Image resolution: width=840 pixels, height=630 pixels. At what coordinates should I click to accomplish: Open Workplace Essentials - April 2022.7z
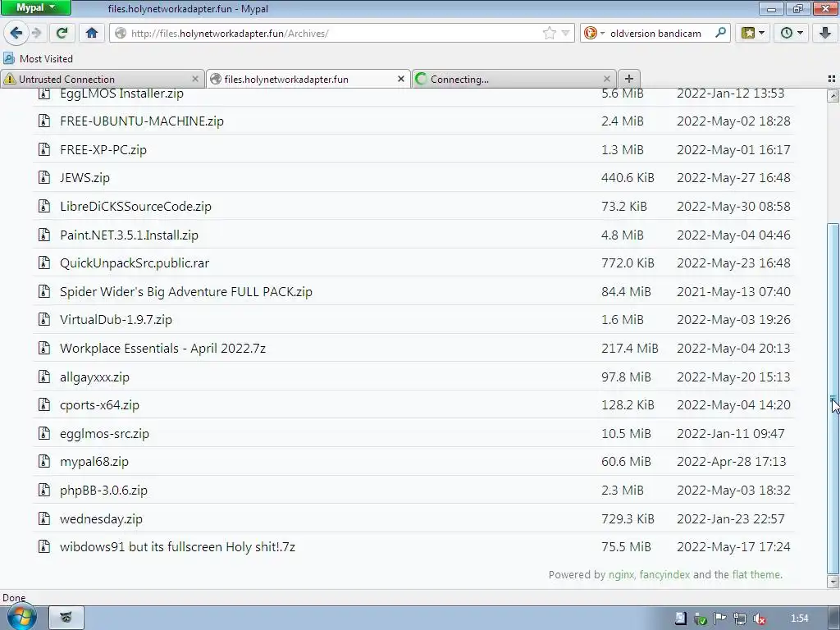click(162, 348)
